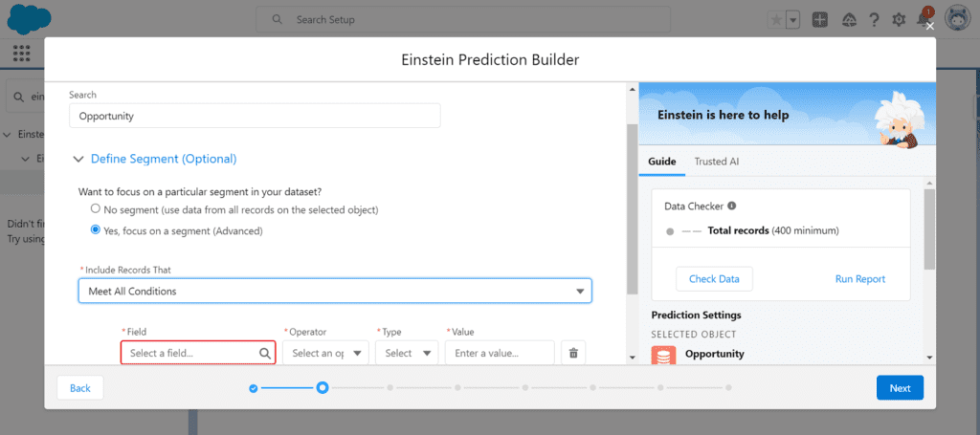Open the setup gear icon

pos(899,20)
